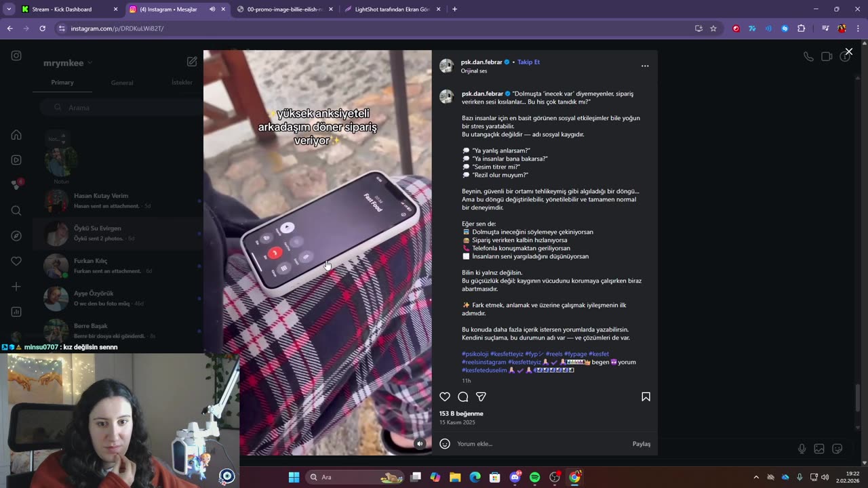Open the dashboard chart icon in sidebar
The image size is (868, 488).
(x=16, y=312)
